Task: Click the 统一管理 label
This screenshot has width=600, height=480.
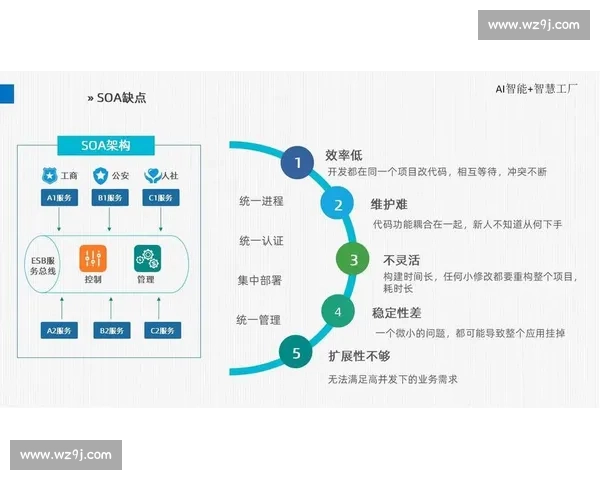Action: (259, 320)
